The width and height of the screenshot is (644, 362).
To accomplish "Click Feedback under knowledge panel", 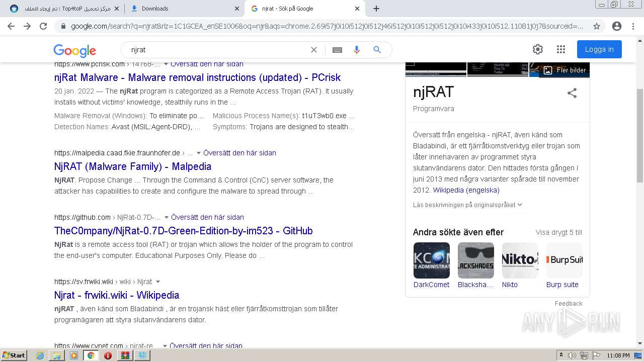I will (569, 304).
